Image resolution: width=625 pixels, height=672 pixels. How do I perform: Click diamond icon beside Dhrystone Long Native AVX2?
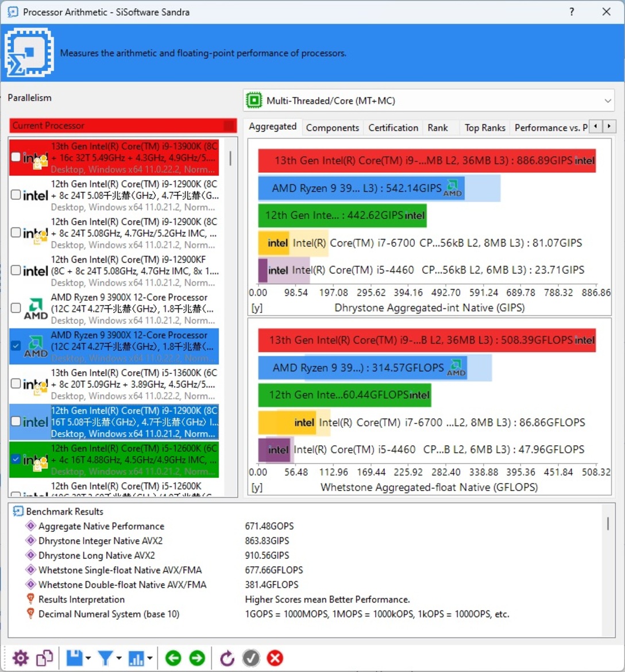30,555
